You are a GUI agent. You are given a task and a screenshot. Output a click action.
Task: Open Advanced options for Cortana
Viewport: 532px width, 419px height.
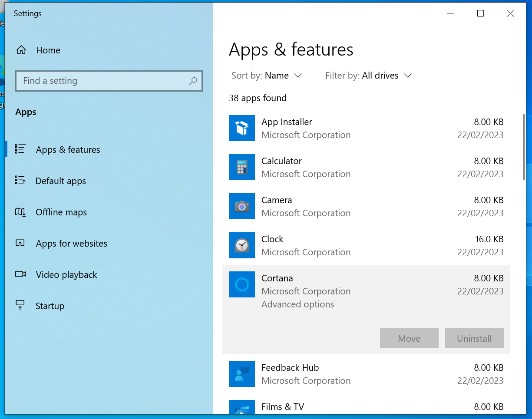coord(297,304)
